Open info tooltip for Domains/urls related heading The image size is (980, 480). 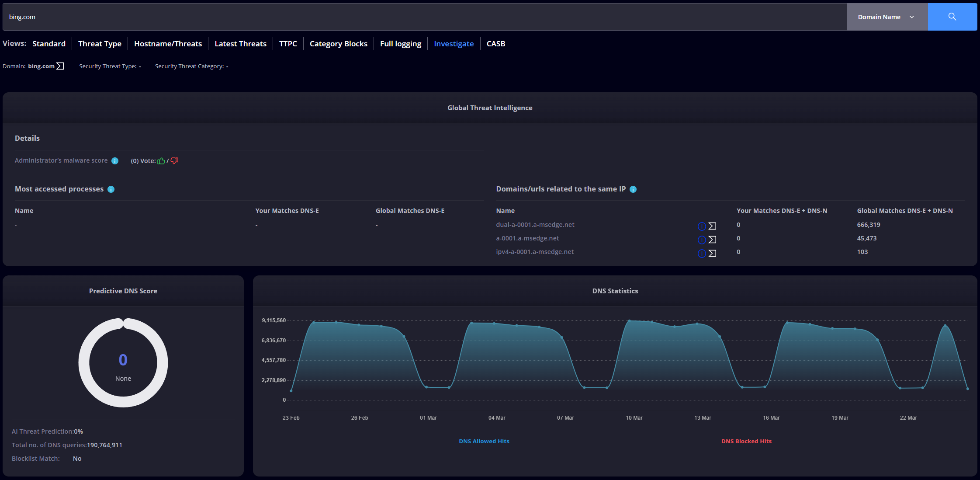coord(633,189)
